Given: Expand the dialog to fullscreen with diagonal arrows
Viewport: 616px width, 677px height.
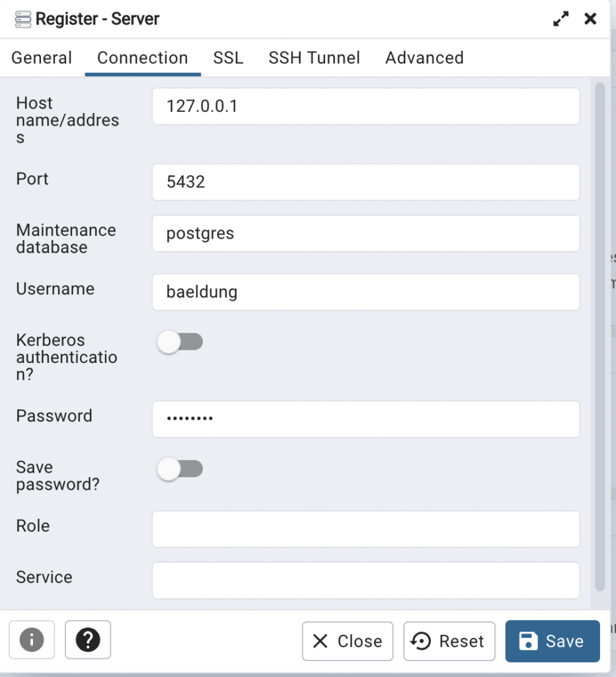Looking at the screenshot, I should coord(561,19).
